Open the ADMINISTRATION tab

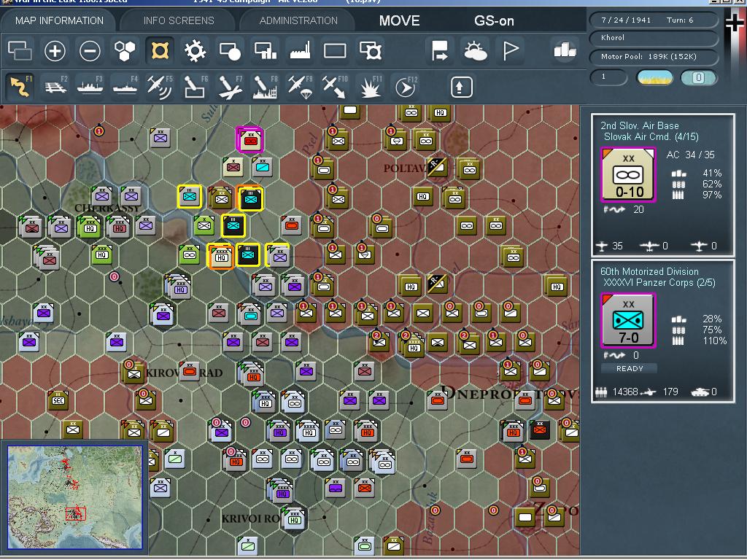(x=298, y=20)
